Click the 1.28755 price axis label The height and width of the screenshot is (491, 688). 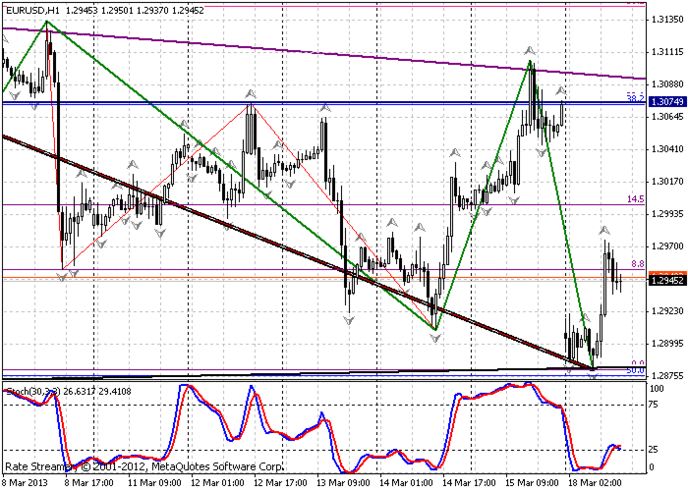(x=666, y=376)
